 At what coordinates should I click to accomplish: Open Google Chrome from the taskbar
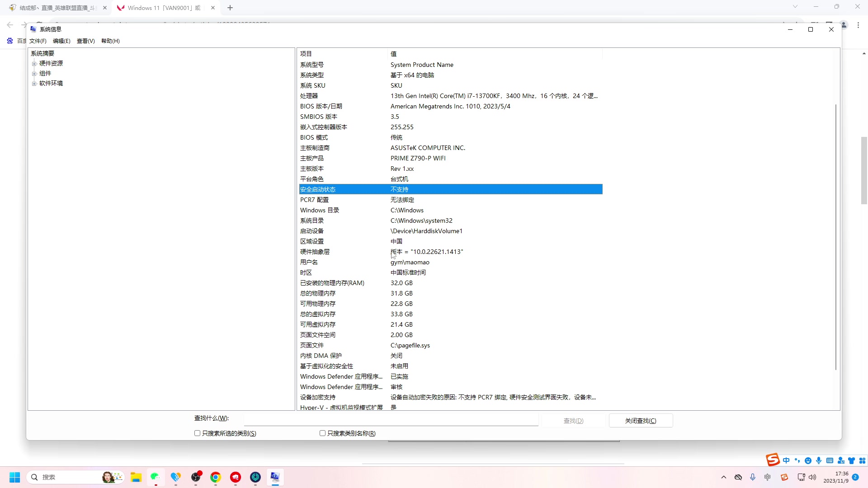[x=216, y=477]
